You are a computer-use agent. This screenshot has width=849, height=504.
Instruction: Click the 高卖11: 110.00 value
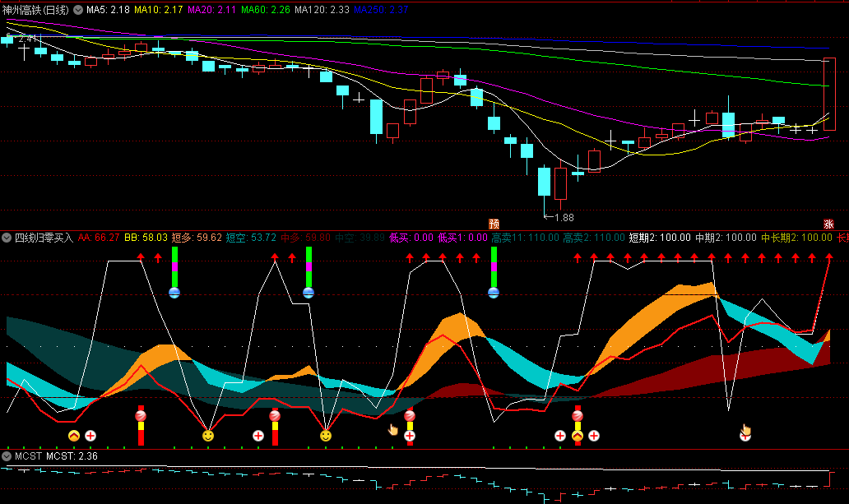click(x=525, y=238)
